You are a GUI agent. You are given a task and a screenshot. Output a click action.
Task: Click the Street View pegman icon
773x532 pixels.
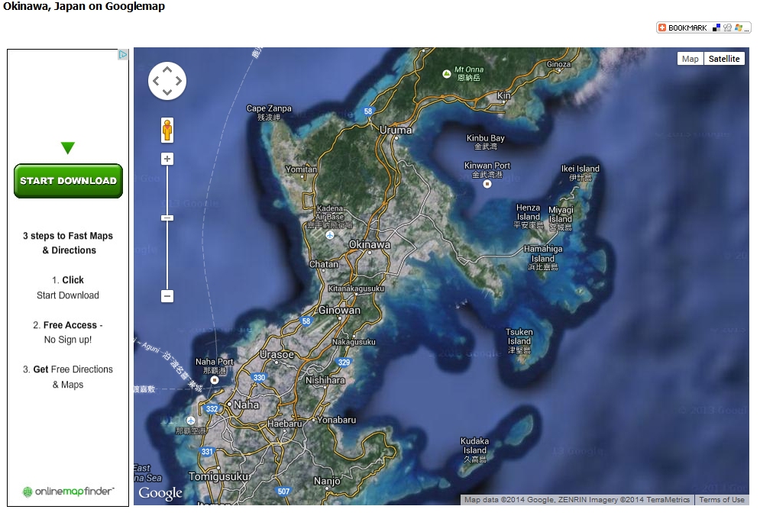(167, 130)
